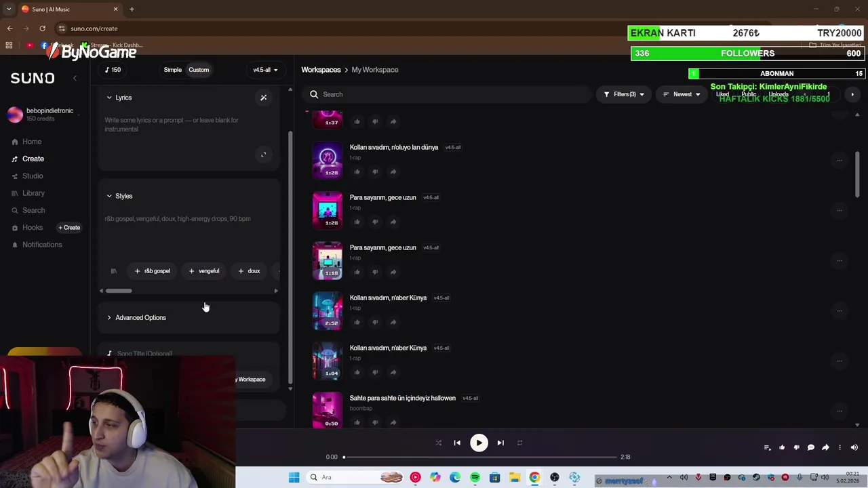Toggle repeat in the player
The width and height of the screenshot is (868, 488).
pyautogui.click(x=519, y=443)
